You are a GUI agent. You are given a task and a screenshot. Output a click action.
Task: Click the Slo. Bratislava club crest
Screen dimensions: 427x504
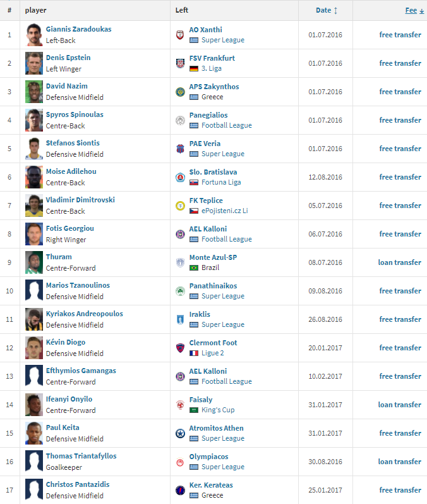180,177
